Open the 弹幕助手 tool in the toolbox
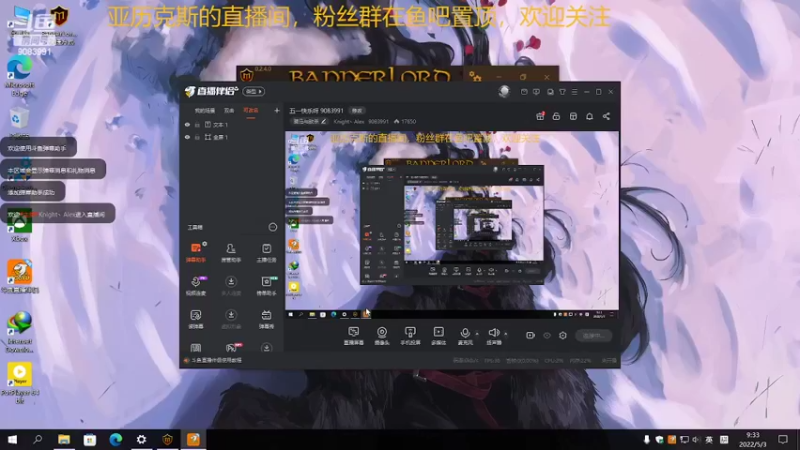 [x=195, y=252]
